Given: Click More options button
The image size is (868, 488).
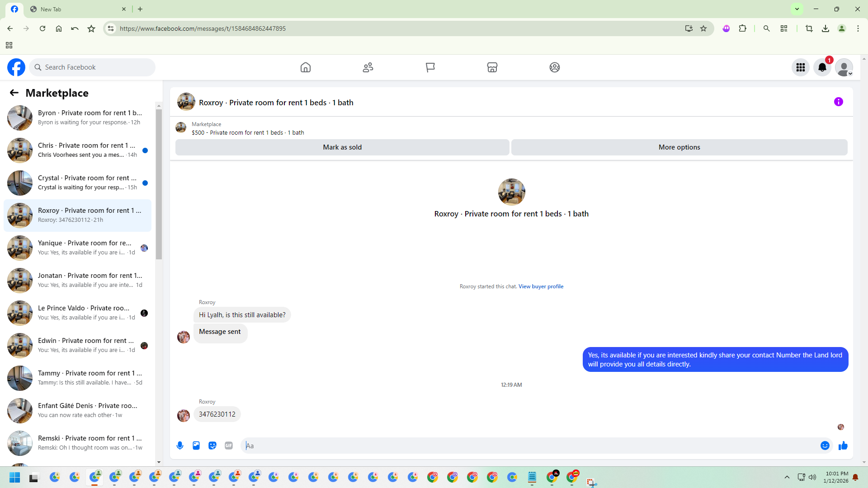Looking at the screenshot, I should click(x=679, y=147).
